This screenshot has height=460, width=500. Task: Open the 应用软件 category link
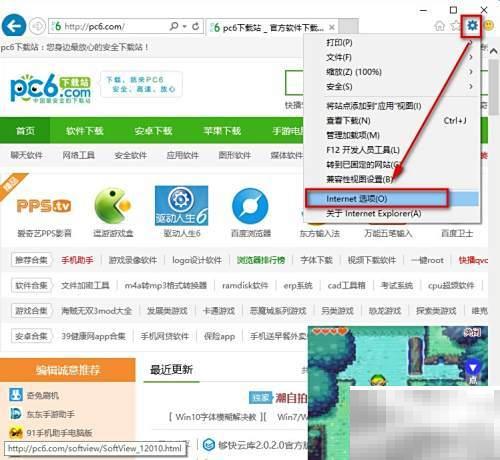point(182,155)
